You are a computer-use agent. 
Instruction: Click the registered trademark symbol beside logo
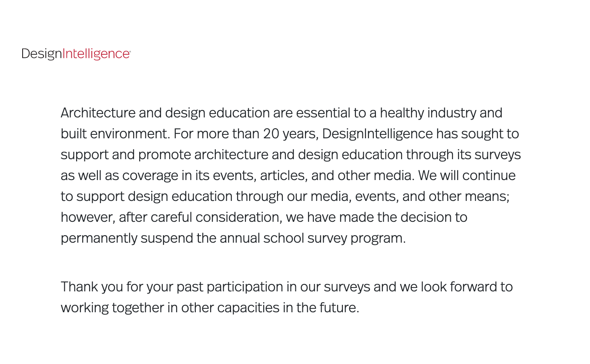(130, 52)
